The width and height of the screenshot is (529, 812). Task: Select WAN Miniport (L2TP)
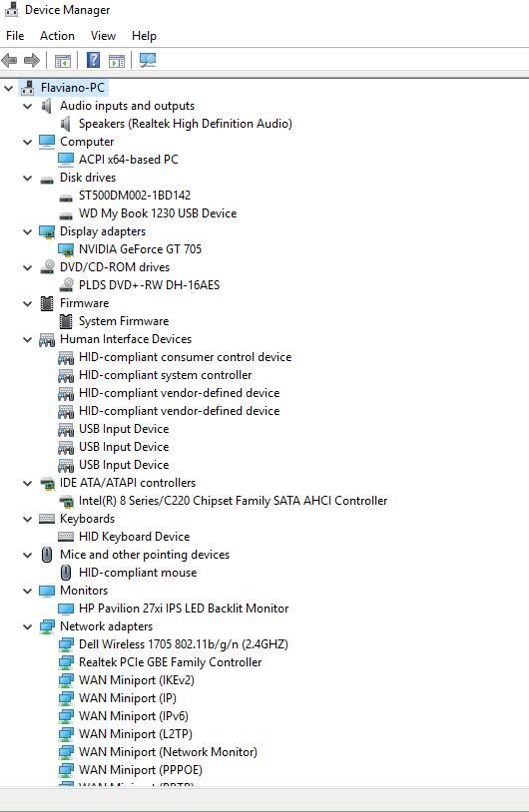[135, 734]
